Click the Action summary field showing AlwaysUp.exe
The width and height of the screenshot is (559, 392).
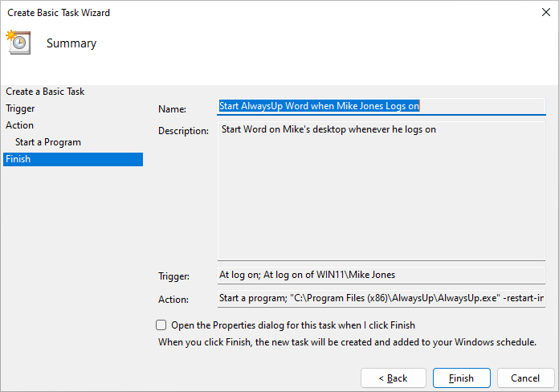382,298
